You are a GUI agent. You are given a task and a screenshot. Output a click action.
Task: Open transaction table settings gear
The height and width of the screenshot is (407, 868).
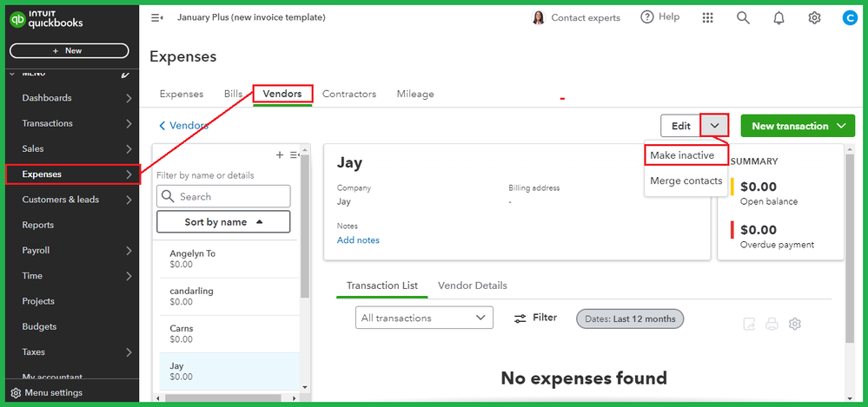795,324
